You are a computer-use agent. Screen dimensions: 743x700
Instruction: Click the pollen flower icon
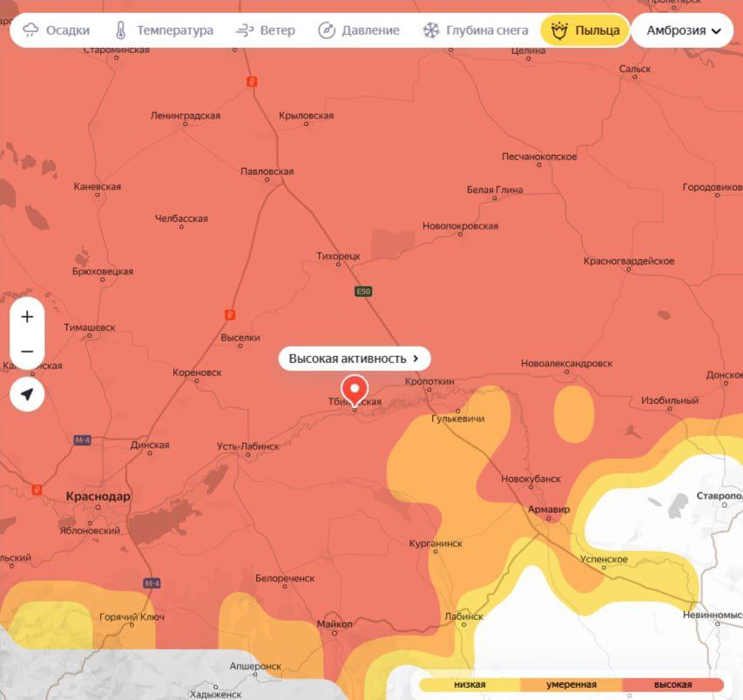(x=559, y=30)
